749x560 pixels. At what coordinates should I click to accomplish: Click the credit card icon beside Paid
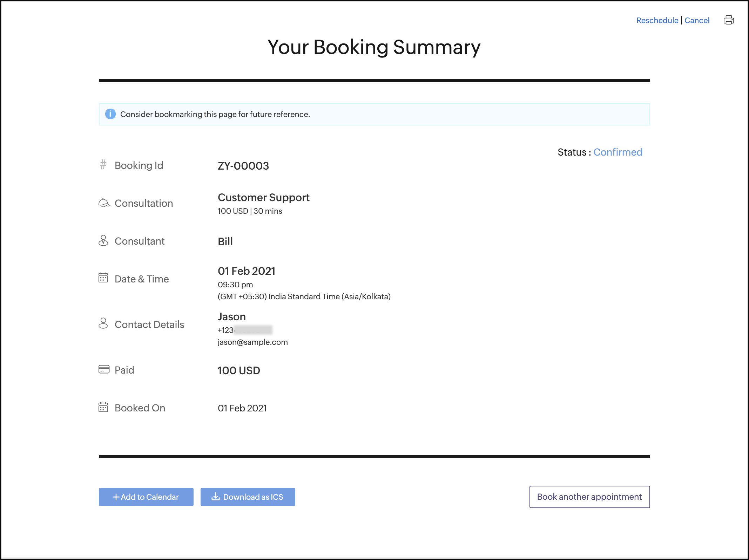pos(104,369)
